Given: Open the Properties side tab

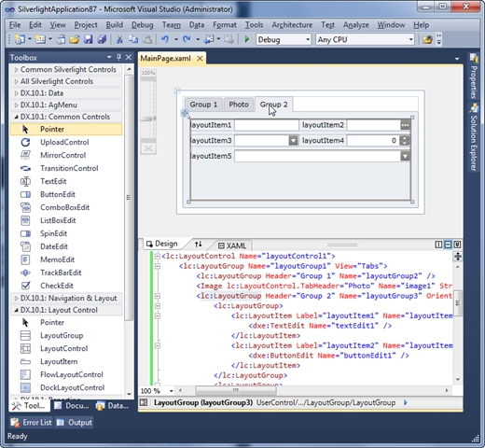Looking at the screenshot, I should [474, 77].
